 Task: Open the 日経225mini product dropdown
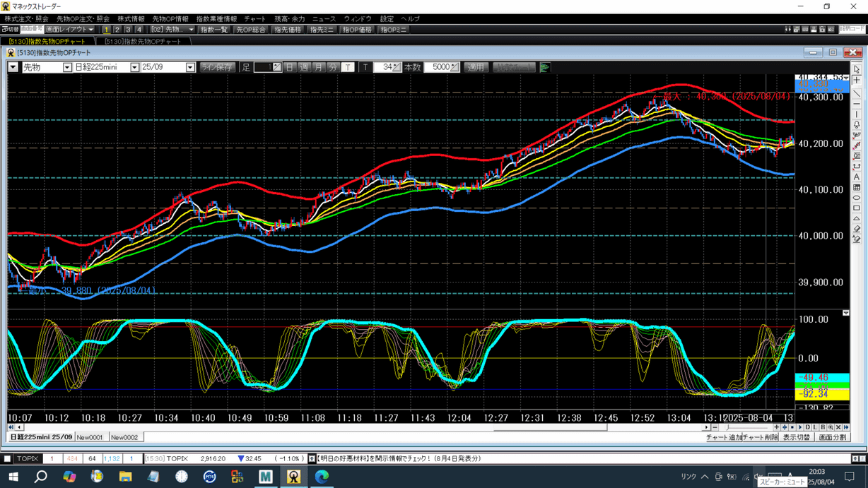pos(134,67)
